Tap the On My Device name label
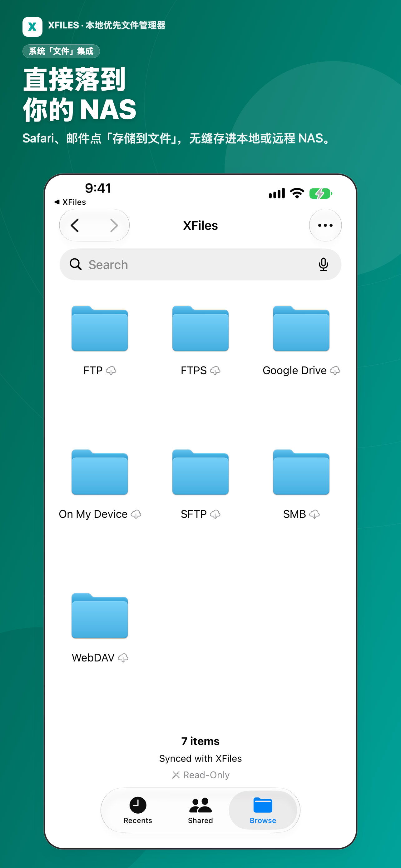 point(93,514)
